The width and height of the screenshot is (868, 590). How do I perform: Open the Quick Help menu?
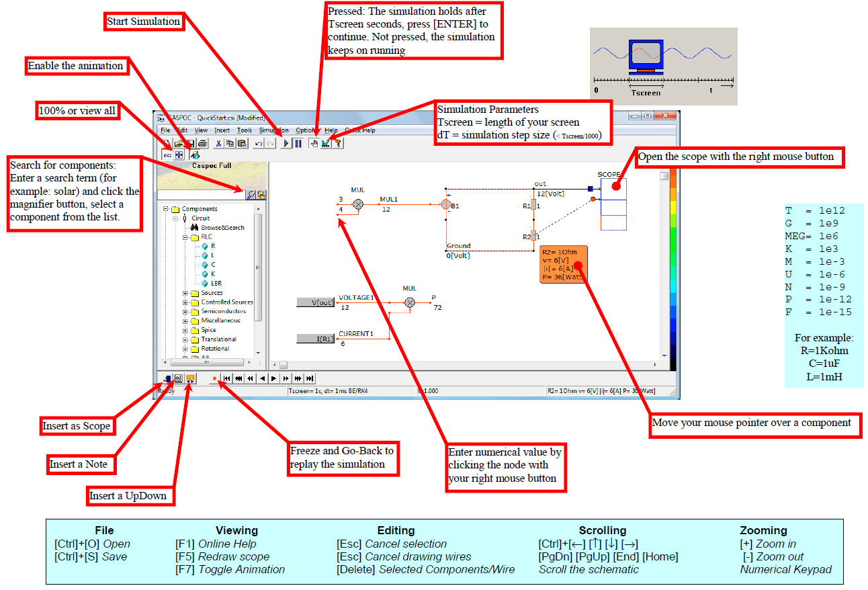click(x=360, y=130)
